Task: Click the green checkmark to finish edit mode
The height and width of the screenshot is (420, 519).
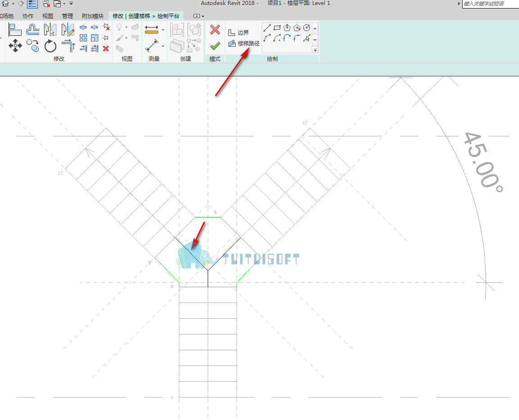Action: click(x=215, y=45)
